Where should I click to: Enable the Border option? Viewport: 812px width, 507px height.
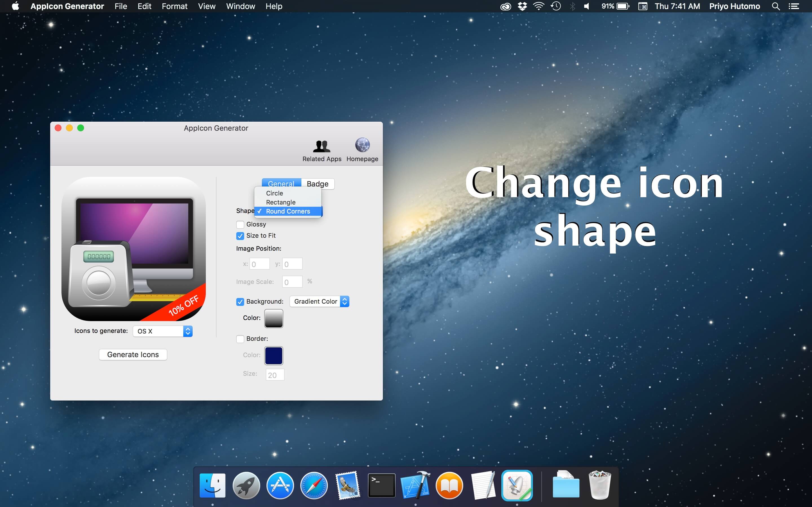click(240, 339)
